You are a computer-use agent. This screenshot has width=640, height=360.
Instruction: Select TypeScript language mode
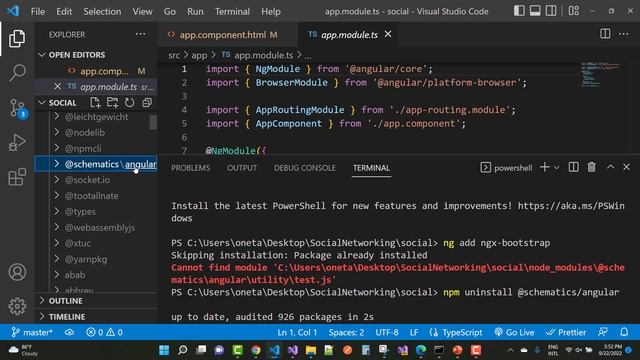pyautogui.click(x=456, y=332)
